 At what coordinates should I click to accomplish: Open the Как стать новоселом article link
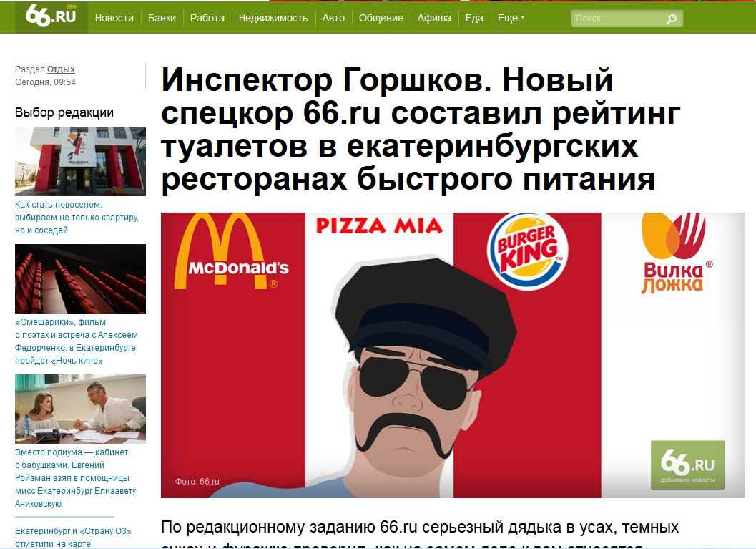click(x=77, y=218)
